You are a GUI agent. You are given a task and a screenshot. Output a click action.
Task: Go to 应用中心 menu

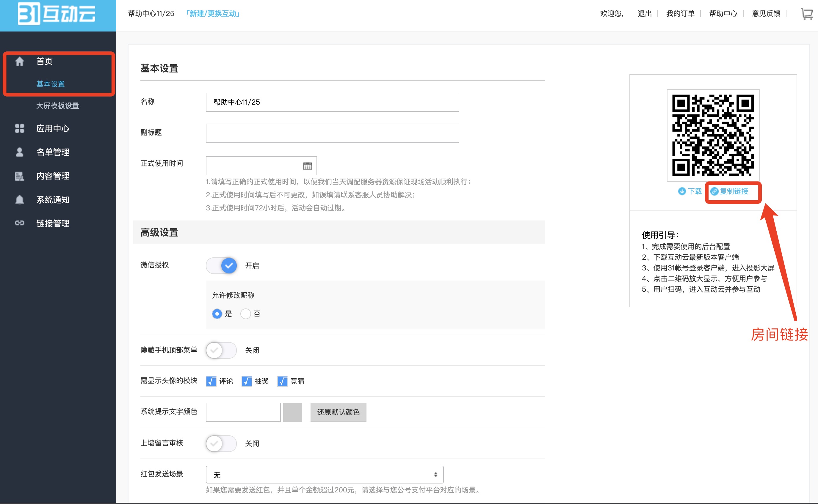53,128
